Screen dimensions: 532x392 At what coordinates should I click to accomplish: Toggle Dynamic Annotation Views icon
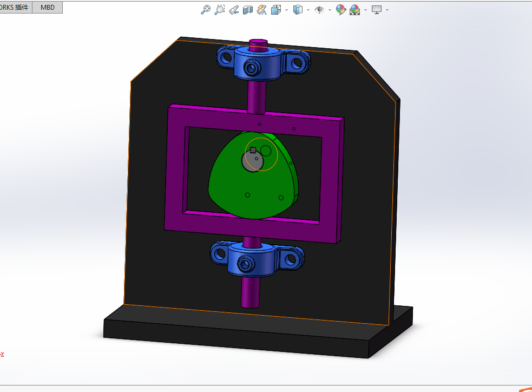click(x=262, y=10)
